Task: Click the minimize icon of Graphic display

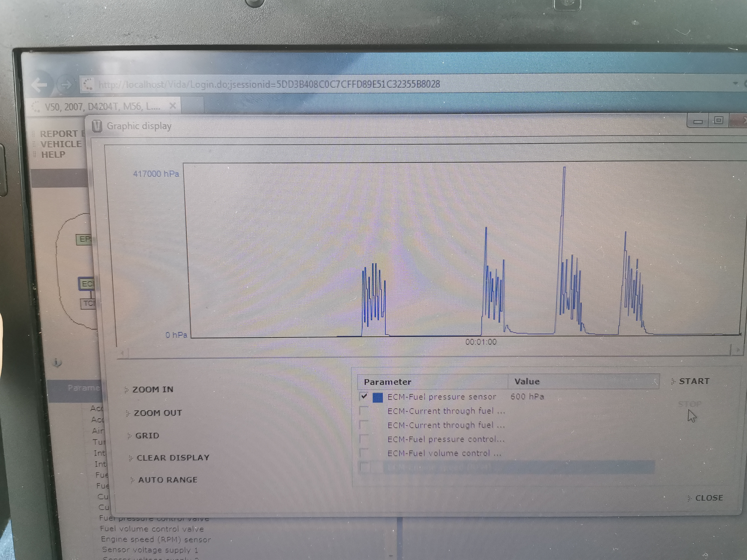Action: 698,122
